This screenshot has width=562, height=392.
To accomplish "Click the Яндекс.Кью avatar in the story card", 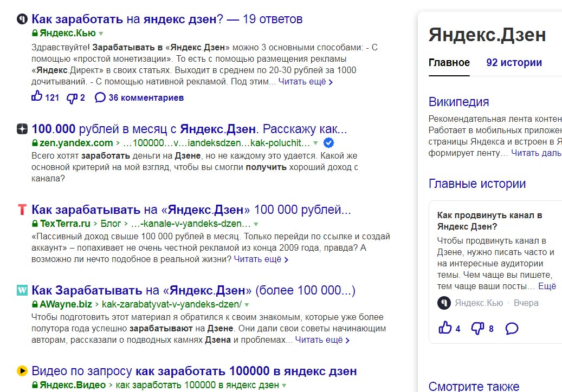I will click(444, 303).
